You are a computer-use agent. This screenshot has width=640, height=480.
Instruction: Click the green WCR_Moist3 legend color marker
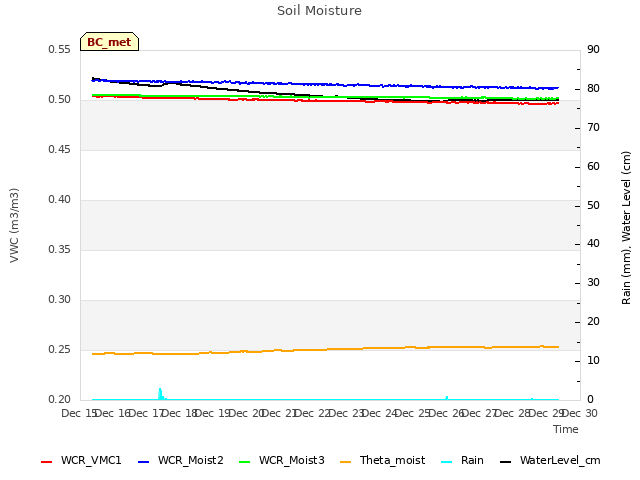click(x=244, y=462)
